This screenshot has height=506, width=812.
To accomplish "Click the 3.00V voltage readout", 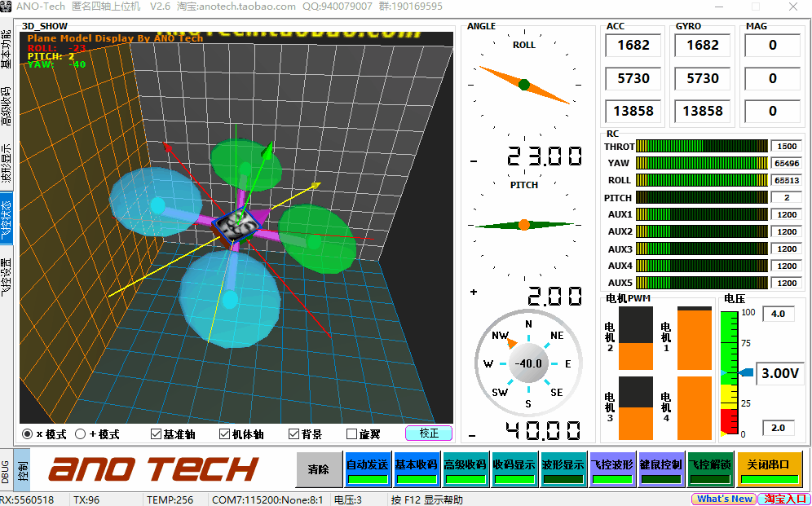I will coord(780,373).
